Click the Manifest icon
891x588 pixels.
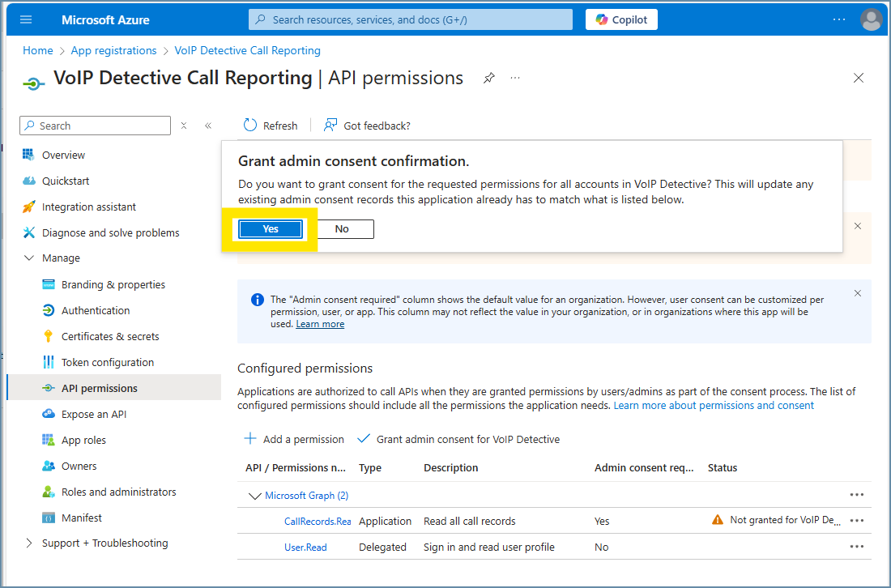49,518
